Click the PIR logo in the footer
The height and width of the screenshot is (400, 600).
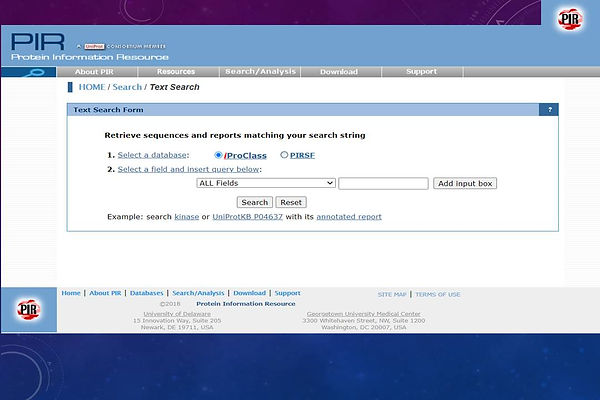[28, 309]
